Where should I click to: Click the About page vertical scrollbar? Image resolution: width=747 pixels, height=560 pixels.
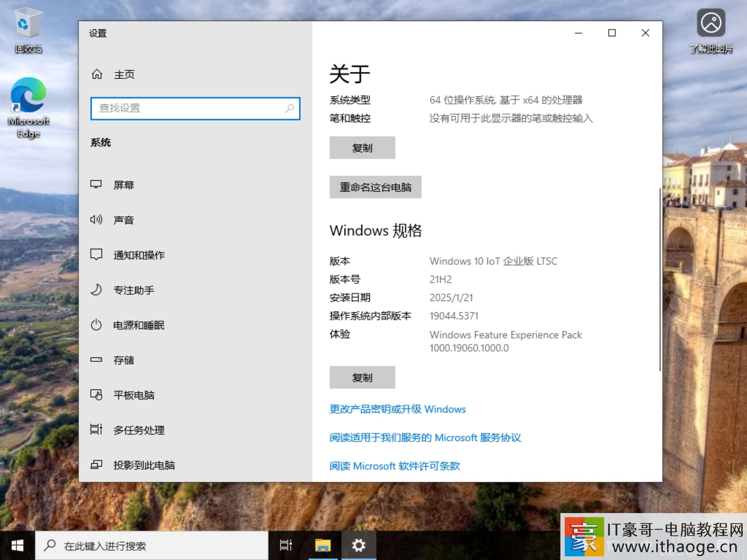(660, 279)
